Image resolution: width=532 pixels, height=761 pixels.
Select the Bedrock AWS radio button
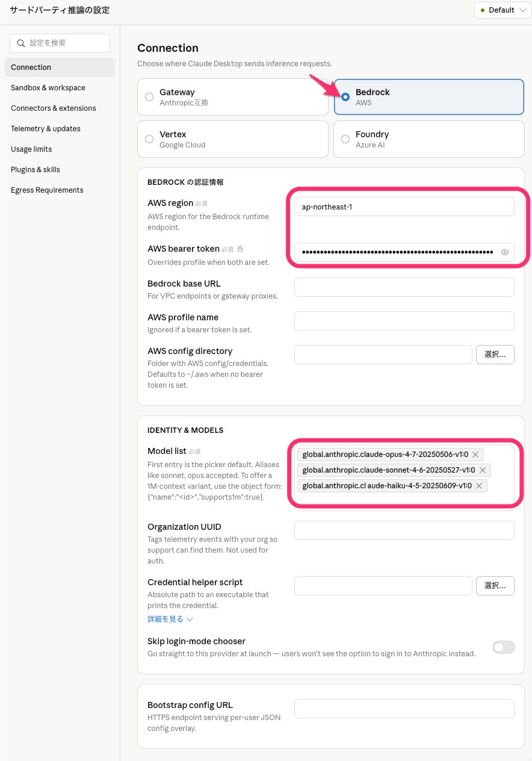345,97
